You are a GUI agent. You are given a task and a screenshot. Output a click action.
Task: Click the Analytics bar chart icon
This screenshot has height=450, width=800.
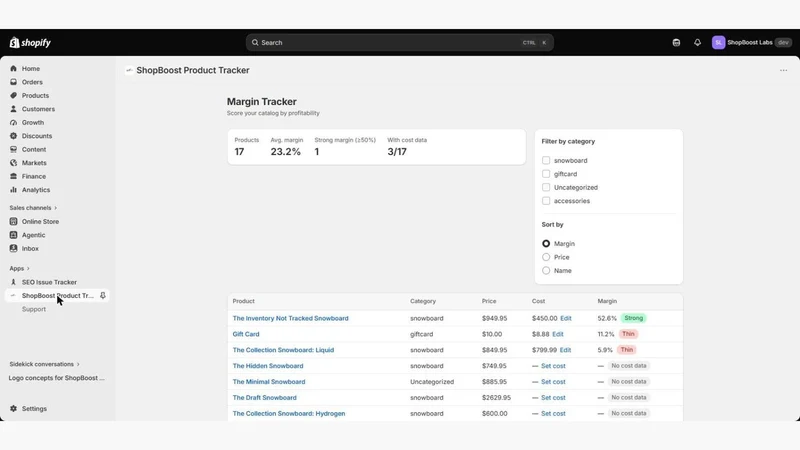tap(13, 190)
